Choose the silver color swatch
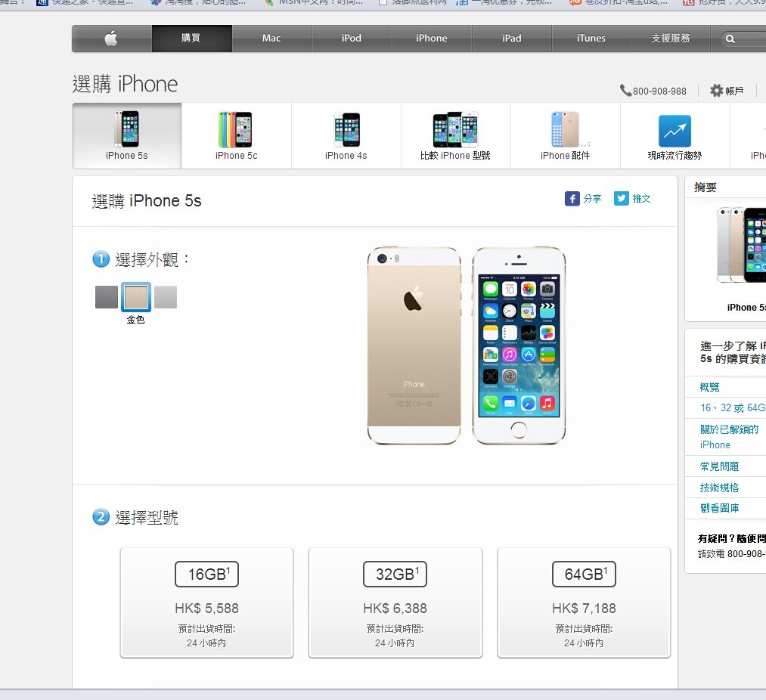 pyautogui.click(x=166, y=297)
